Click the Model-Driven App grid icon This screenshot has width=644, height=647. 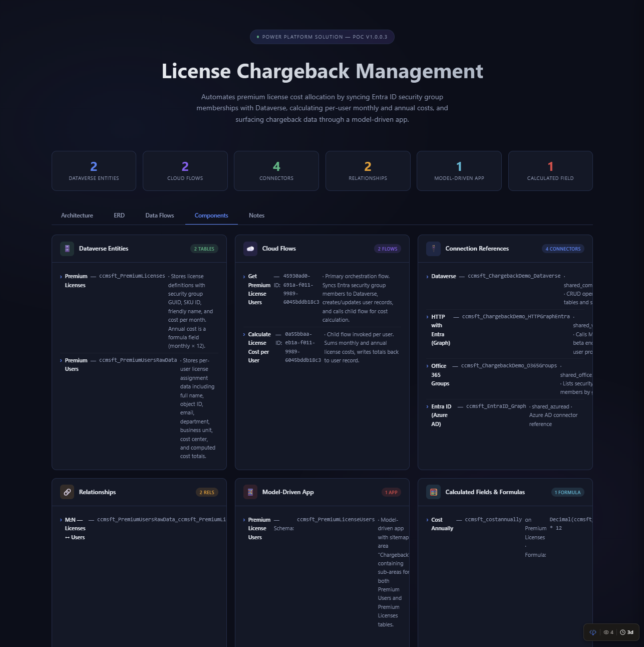click(x=250, y=492)
